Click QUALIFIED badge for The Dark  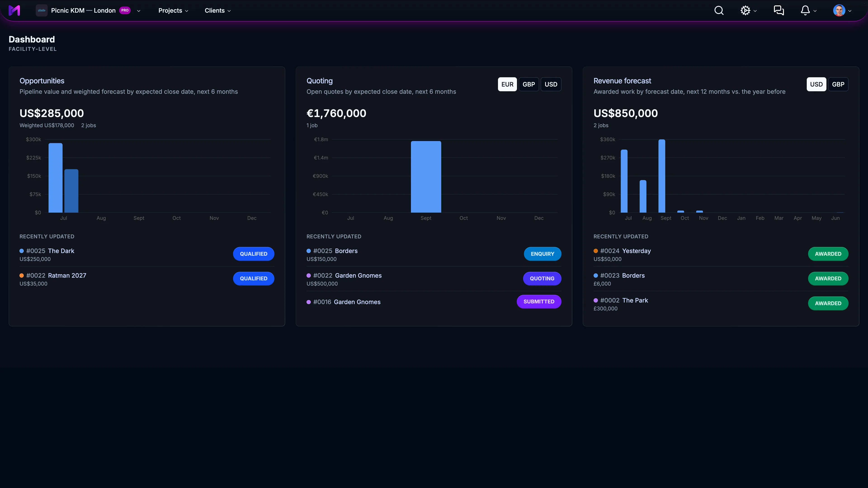coord(253,254)
